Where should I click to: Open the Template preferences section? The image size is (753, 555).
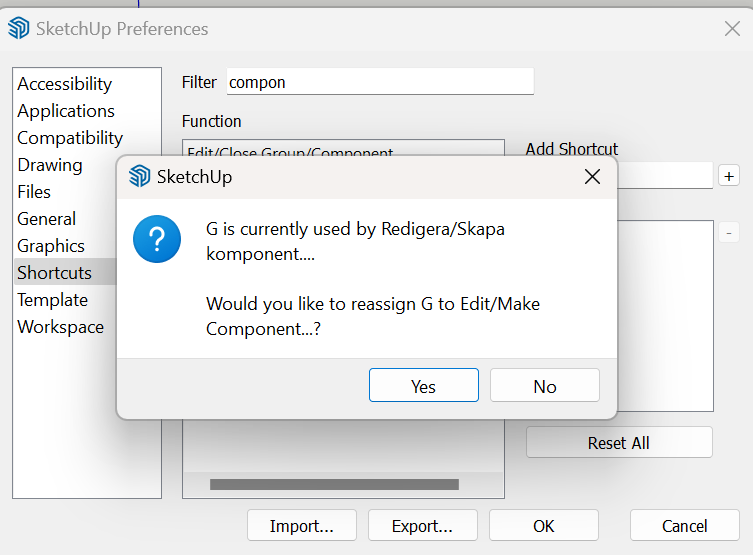(52, 300)
